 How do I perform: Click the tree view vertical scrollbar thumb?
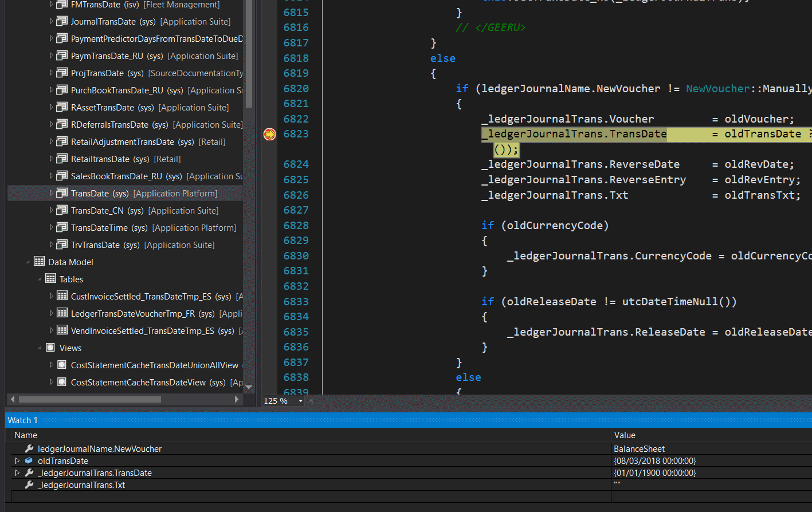tap(249, 54)
